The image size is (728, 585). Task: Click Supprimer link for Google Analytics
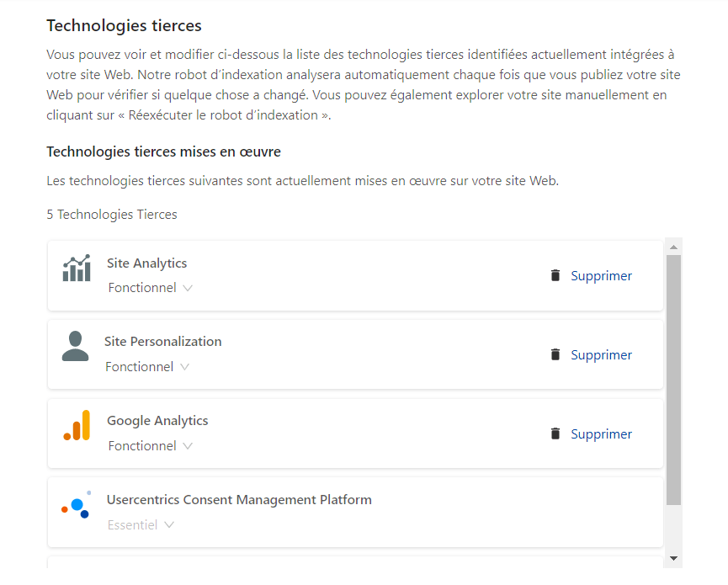[x=601, y=433]
